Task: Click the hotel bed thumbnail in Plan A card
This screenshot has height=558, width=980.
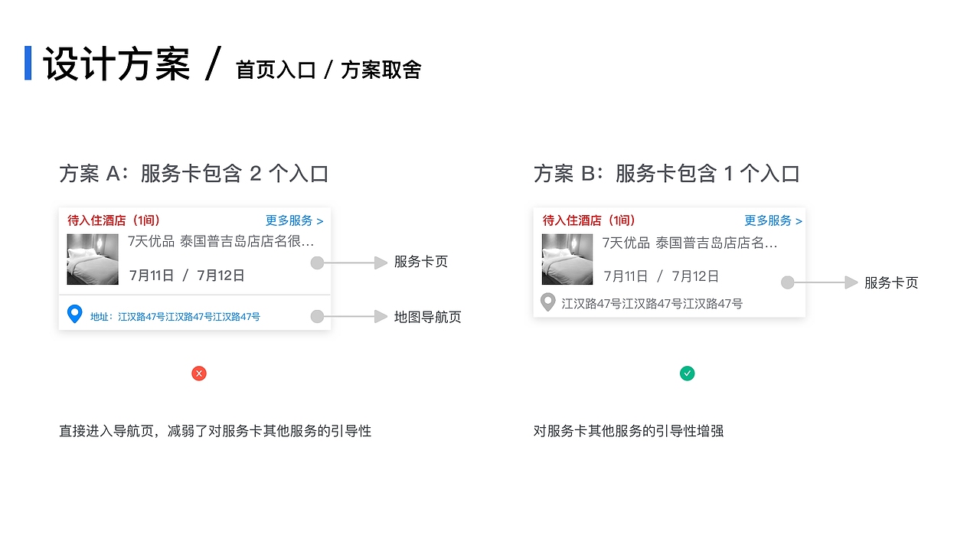Action: (x=92, y=258)
